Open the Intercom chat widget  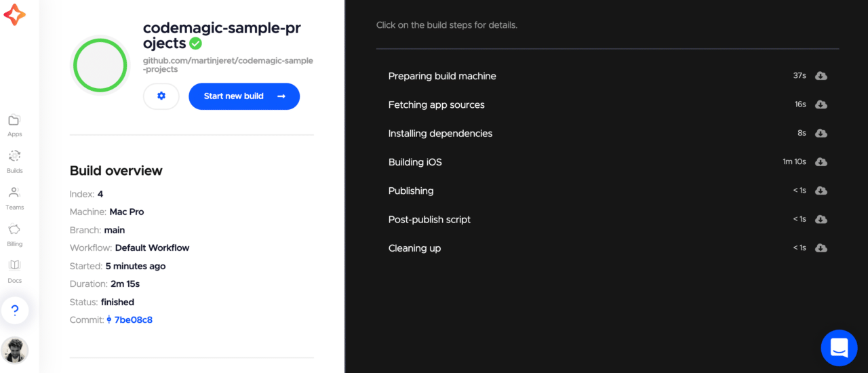click(839, 348)
